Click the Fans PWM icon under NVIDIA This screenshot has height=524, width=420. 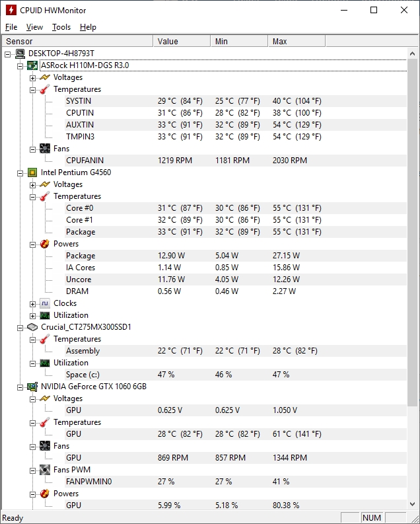(x=45, y=470)
